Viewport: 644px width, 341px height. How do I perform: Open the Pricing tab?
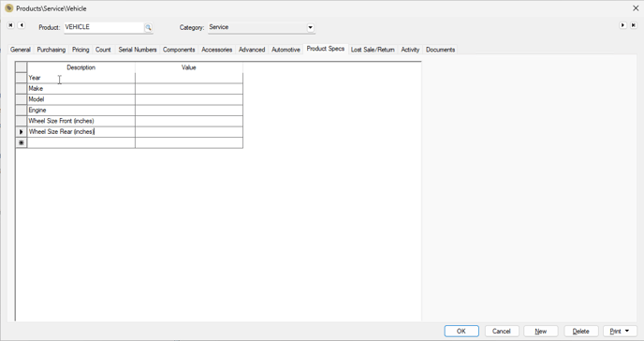[80, 50]
